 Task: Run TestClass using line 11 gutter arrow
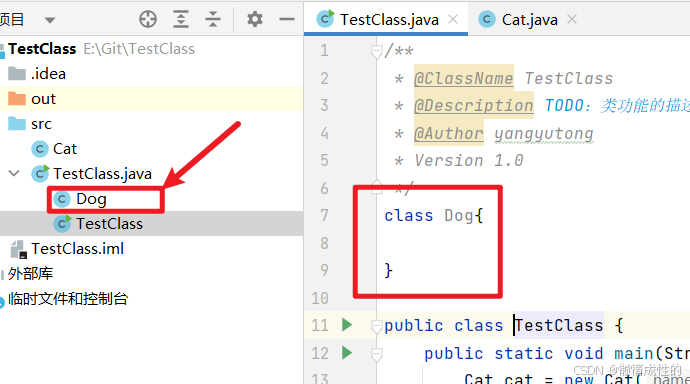tap(347, 325)
